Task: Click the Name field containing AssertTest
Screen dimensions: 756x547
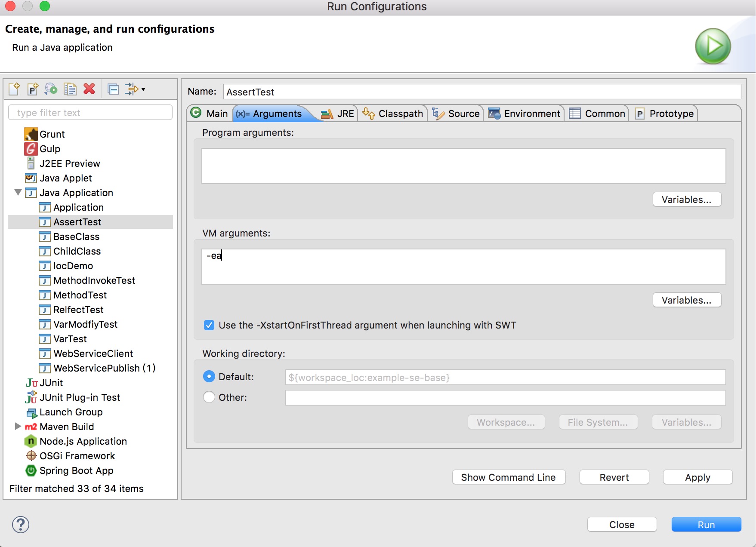Action: point(482,92)
